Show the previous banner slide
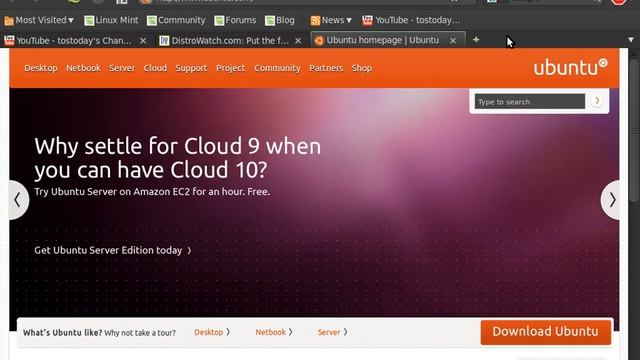Viewport: 640px width, 360px height. click(x=18, y=200)
